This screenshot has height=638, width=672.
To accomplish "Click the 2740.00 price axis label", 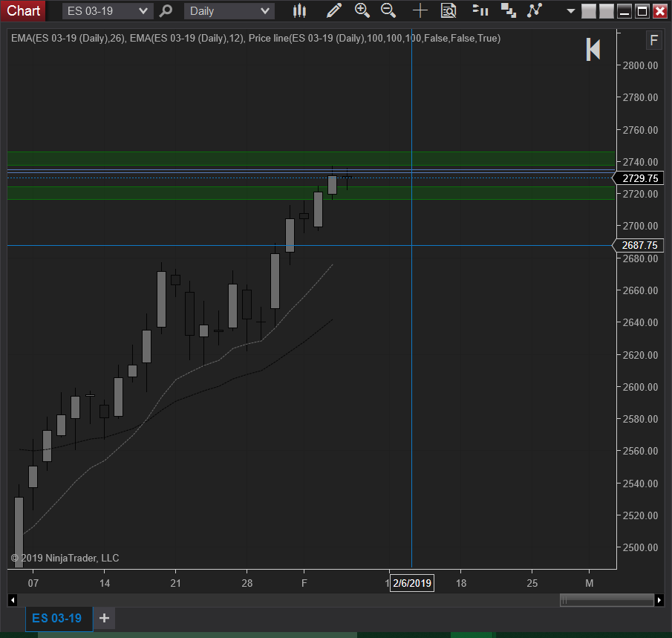I will [x=640, y=162].
